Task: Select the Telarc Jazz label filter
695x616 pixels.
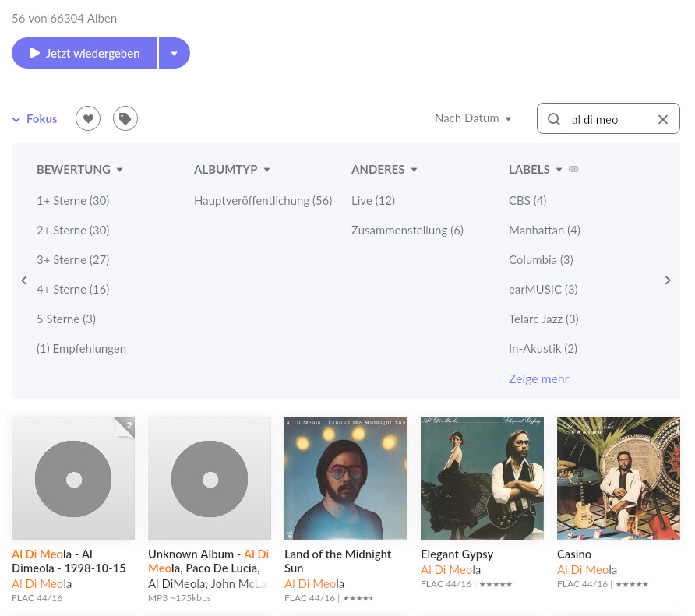Action: pos(543,319)
